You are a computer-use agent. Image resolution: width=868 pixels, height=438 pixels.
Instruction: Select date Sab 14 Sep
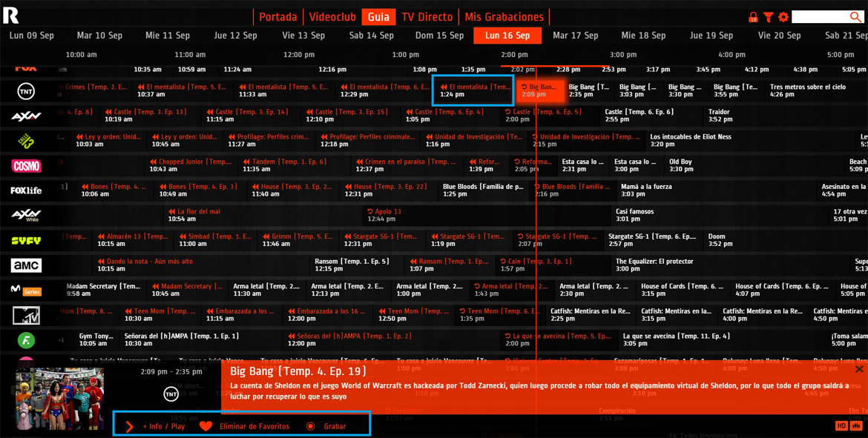coord(372,36)
